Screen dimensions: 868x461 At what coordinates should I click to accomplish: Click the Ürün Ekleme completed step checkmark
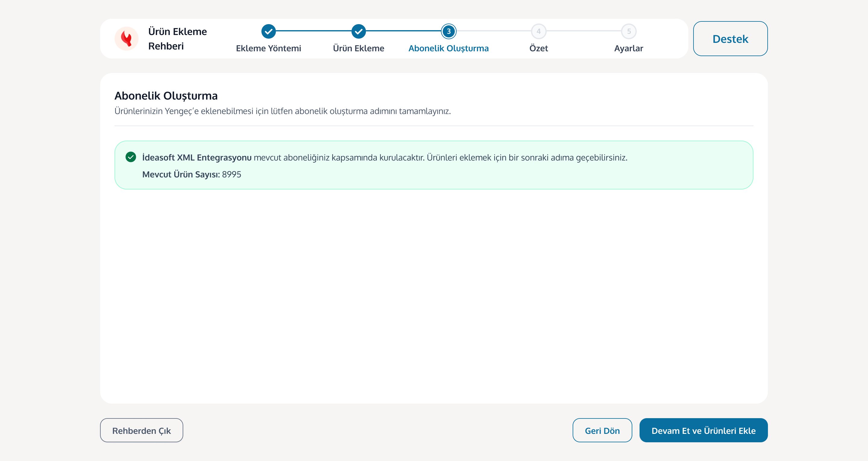(359, 31)
